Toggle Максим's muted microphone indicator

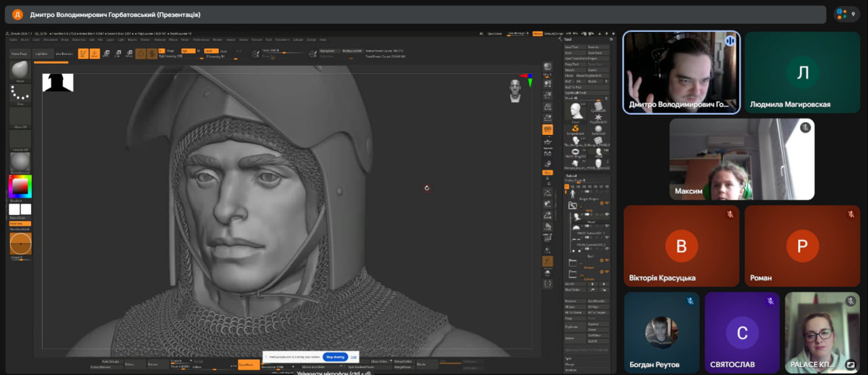(805, 127)
